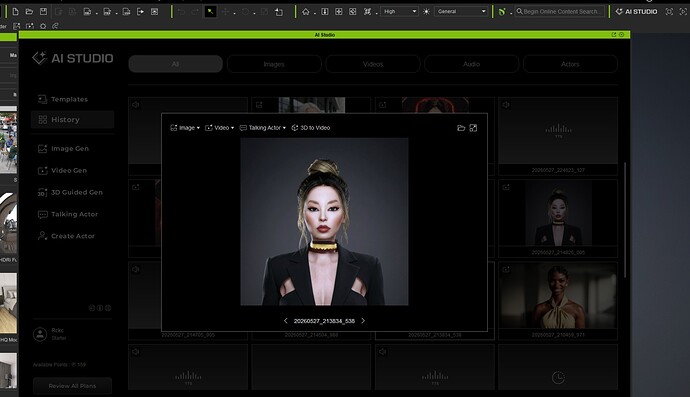Expand preview to full size icon
Viewport: 690px width, 397px height.
pos(473,128)
